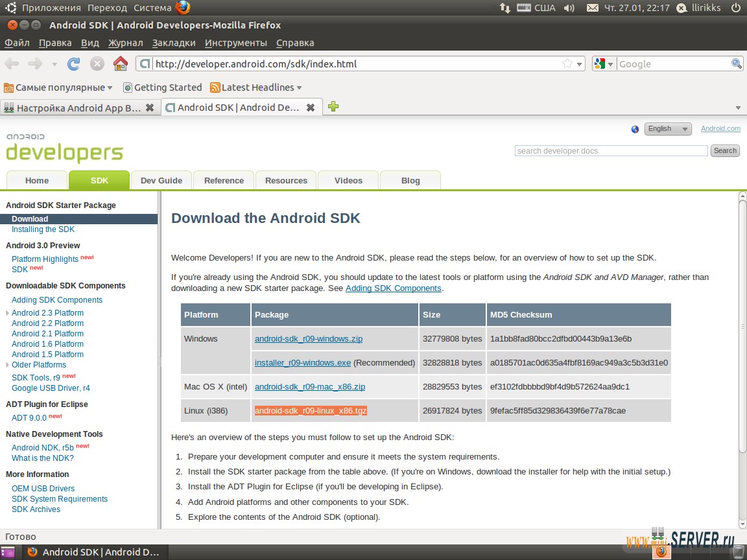Select Installing the SDK in the sidebar
The image size is (747, 560).
(x=43, y=229)
